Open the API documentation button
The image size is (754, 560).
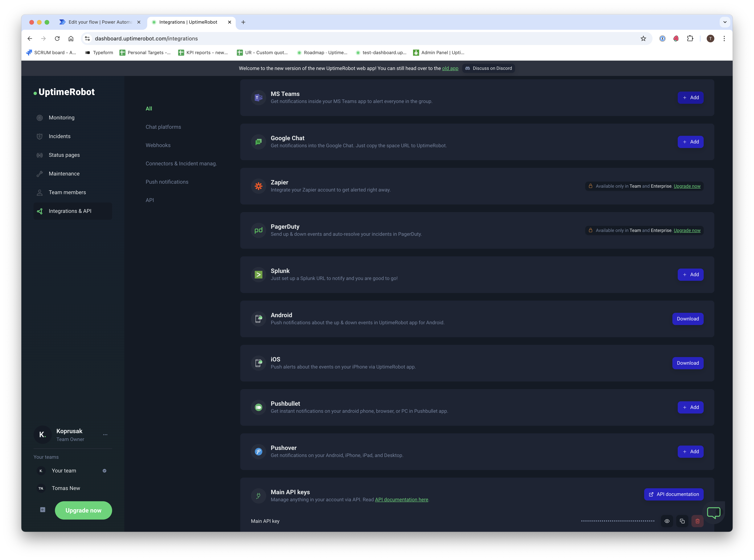[673, 494]
